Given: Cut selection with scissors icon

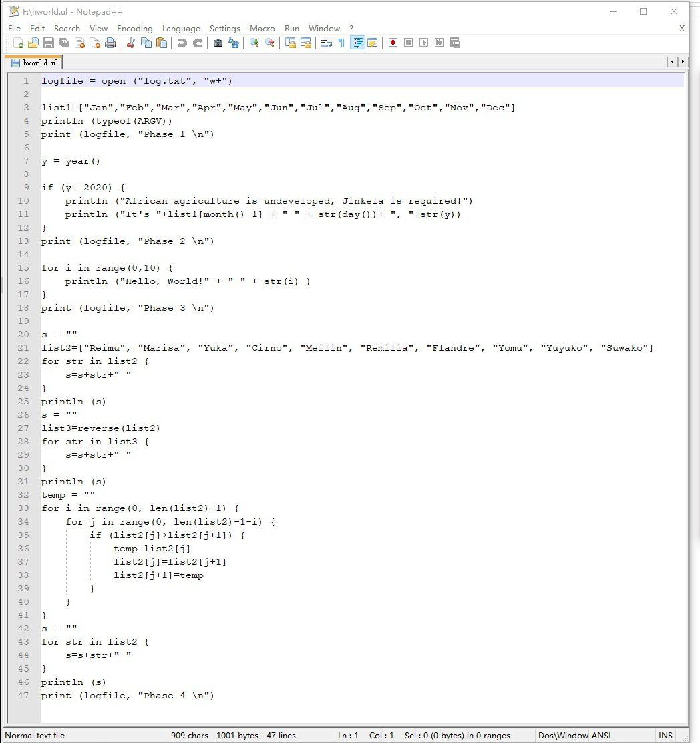Looking at the screenshot, I should [x=131, y=43].
